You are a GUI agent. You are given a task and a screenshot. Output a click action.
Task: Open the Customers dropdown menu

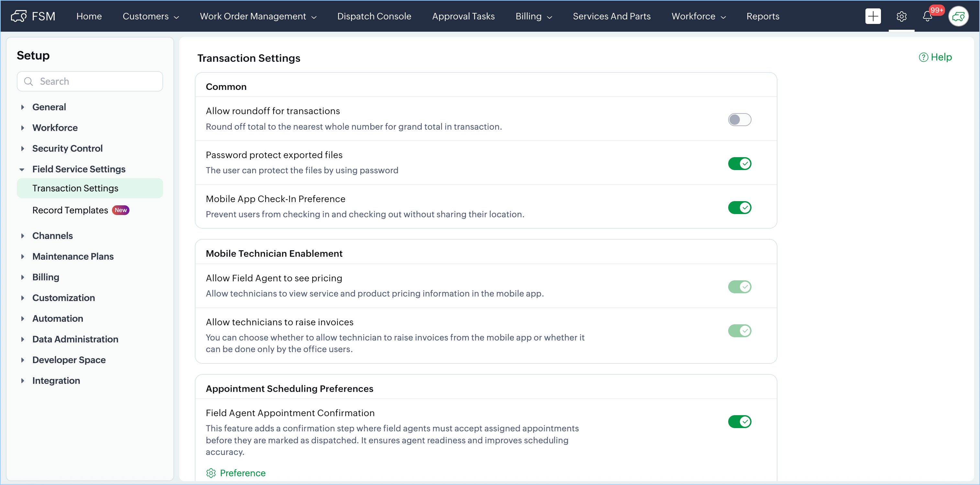(x=150, y=16)
